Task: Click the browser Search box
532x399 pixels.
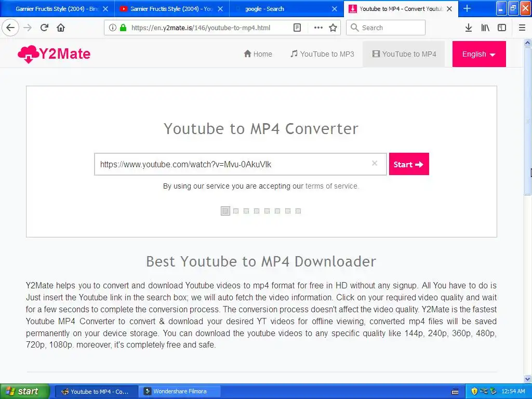Action: 386,28
